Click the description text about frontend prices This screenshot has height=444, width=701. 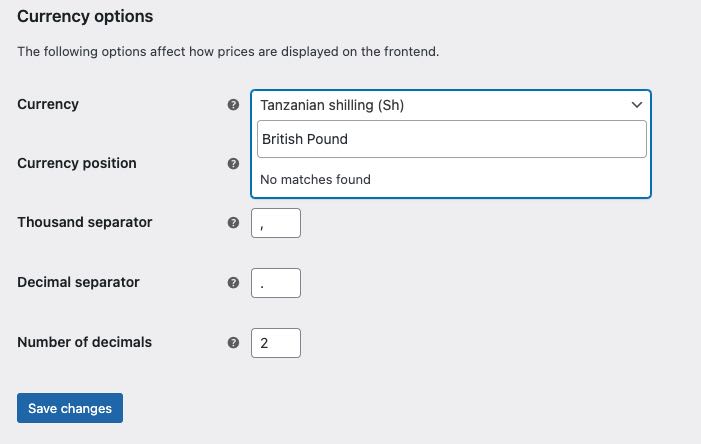228,50
